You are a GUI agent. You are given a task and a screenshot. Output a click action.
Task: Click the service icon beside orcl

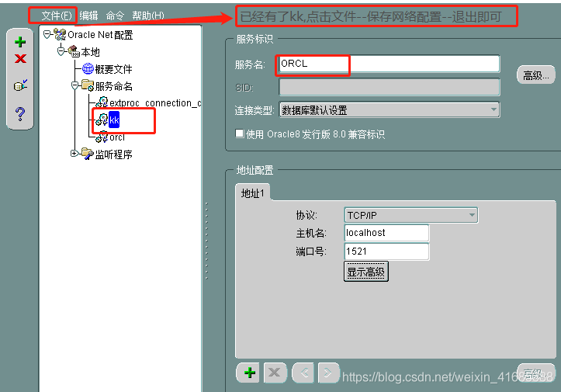(102, 137)
